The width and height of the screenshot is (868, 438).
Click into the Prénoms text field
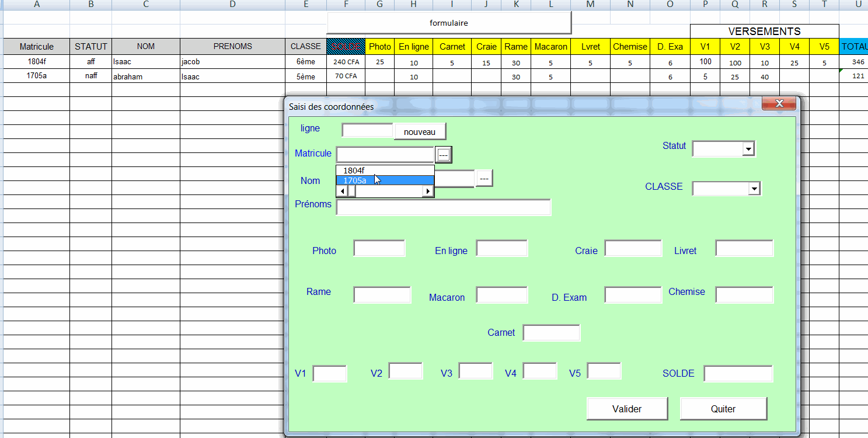[x=444, y=207]
